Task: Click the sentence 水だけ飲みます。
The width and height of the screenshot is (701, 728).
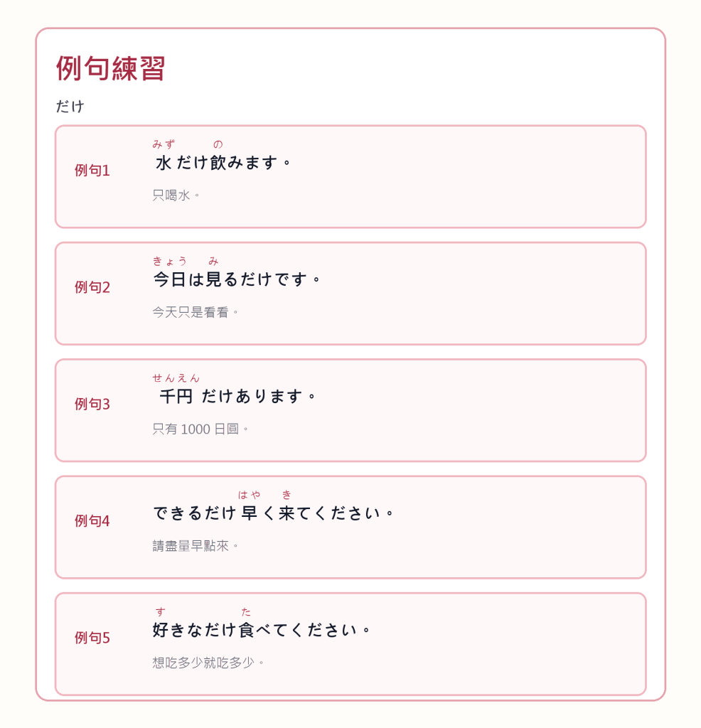Action: [x=223, y=163]
